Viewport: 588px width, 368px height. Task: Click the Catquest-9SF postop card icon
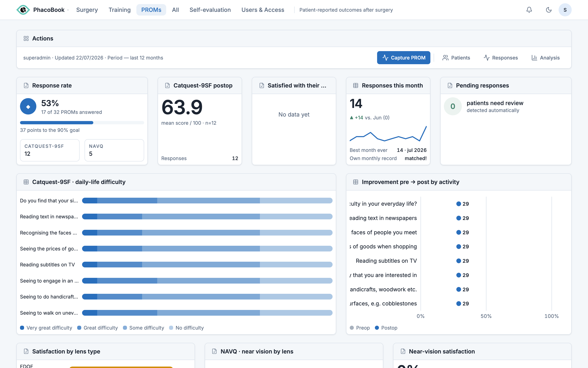167,85
